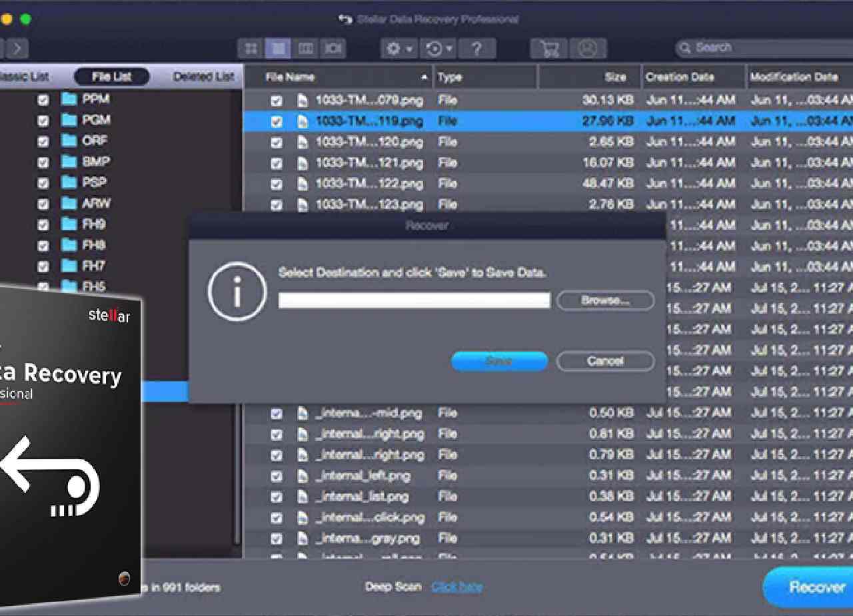Click the Save button in Recover dialog
Image resolution: width=853 pixels, height=616 pixels.
499,361
